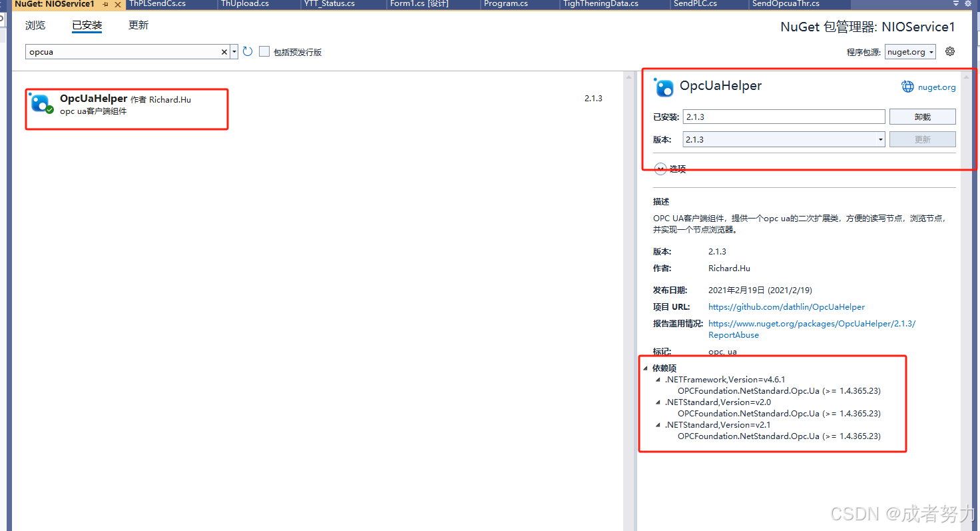Switch to the Browse (浏览) tab
Image resolution: width=980 pixels, height=531 pixels.
35,25
